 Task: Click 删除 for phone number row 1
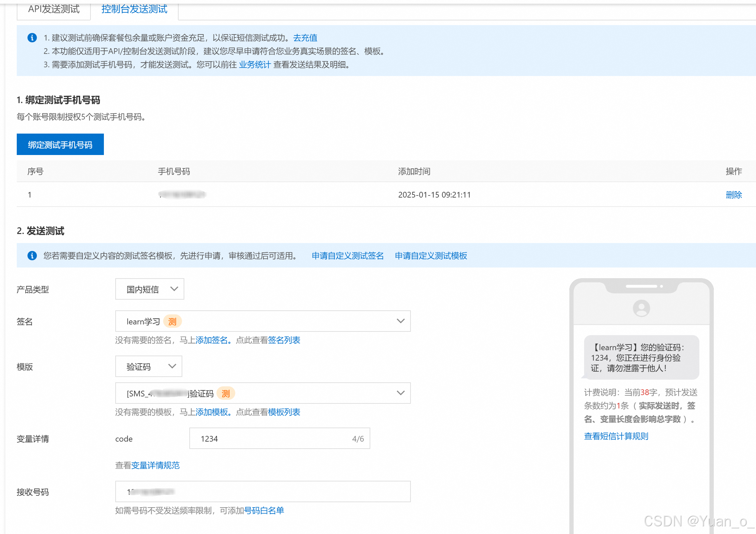click(734, 195)
